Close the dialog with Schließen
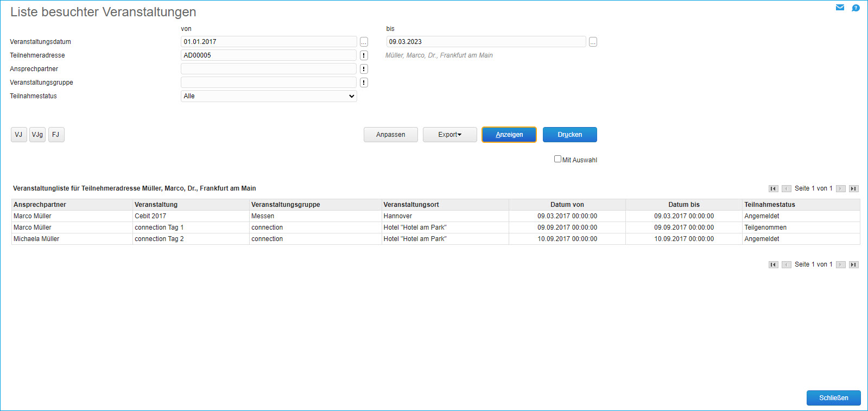 (833, 398)
